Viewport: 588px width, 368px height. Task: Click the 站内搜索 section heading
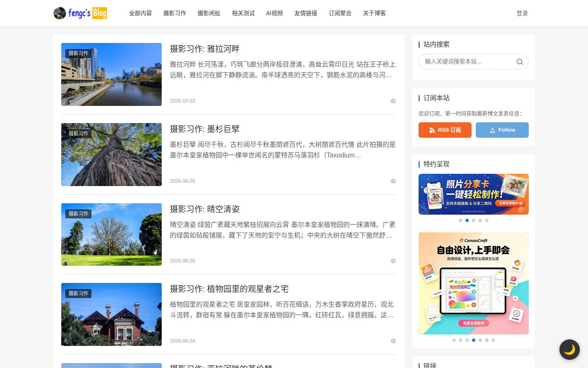click(x=437, y=45)
